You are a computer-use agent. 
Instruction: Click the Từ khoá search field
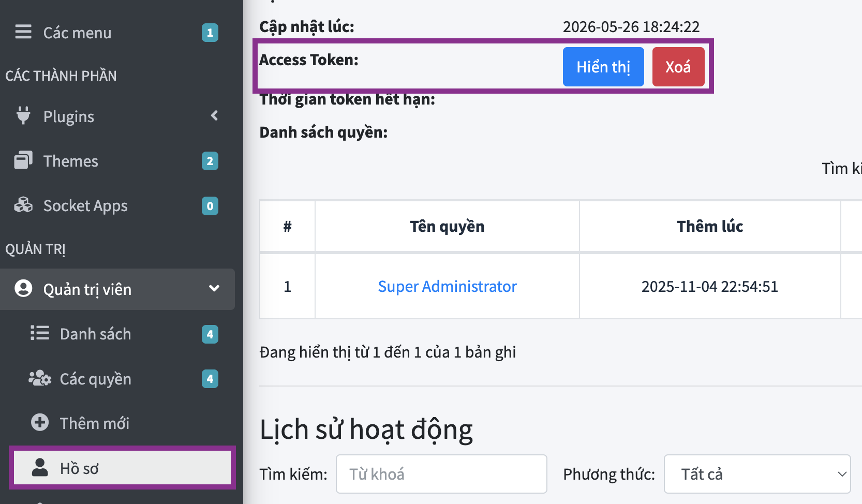pyautogui.click(x=441, y=474)
